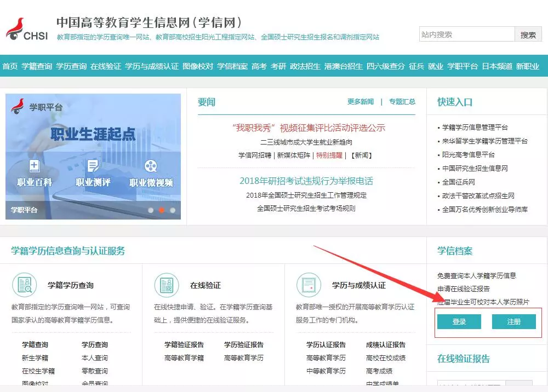Open the 学信网招聘 link
The image size is (548, 392).
click(x=255, y=155)
